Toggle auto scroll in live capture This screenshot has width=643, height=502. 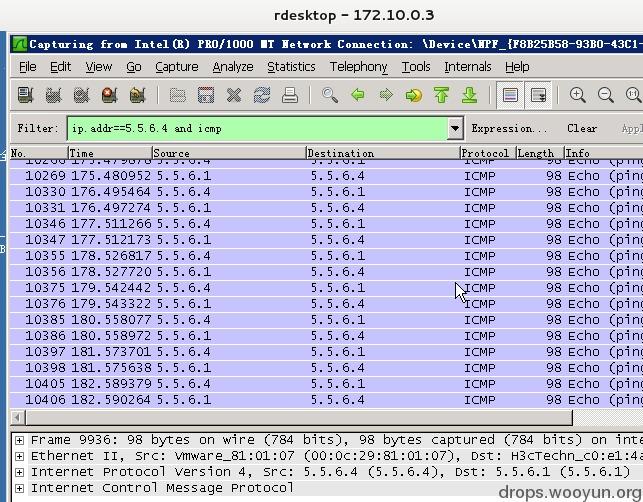pos(538,95)
